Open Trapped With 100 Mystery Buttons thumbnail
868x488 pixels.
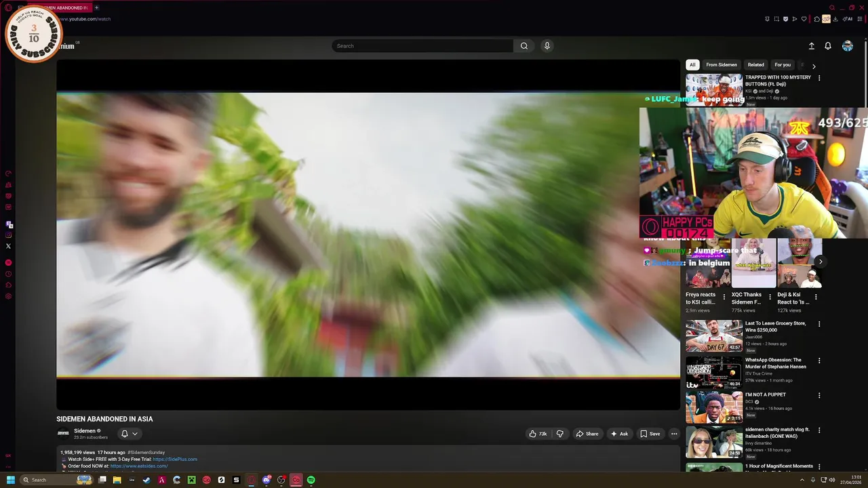pos(713,89)
